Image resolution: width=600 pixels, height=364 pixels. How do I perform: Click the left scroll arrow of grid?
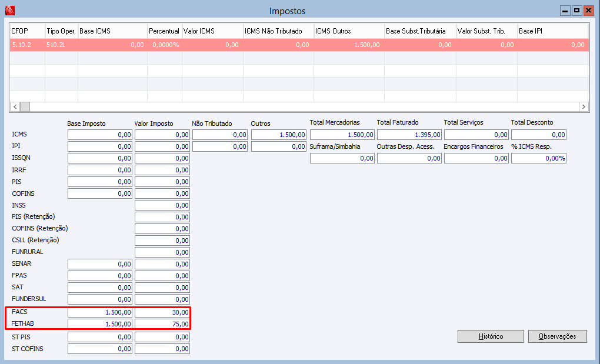click(x=15, y=106)
